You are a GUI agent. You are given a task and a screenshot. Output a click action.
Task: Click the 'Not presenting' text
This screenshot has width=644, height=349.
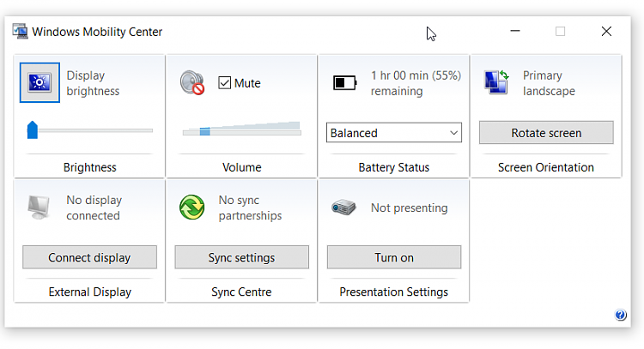[409, 208]
